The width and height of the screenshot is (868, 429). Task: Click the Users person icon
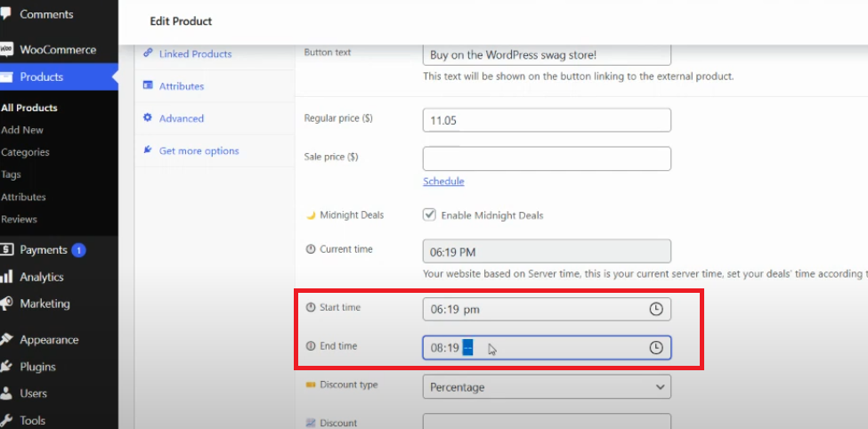pyautogui.click(x=6, y=393)
